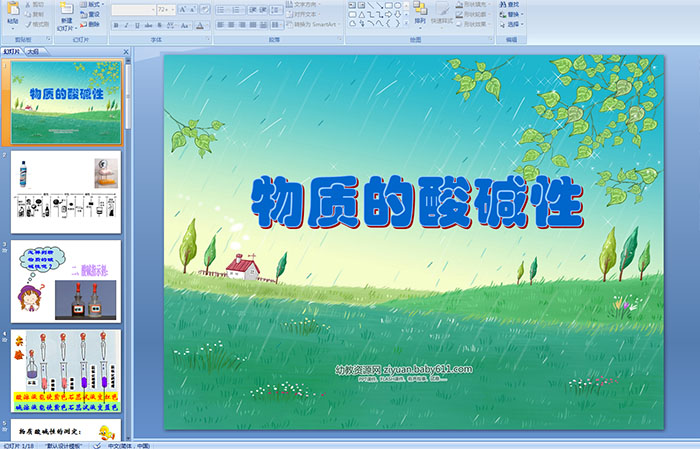
Task: Toggle Italic formatting
Action: (x=126, y=25)
